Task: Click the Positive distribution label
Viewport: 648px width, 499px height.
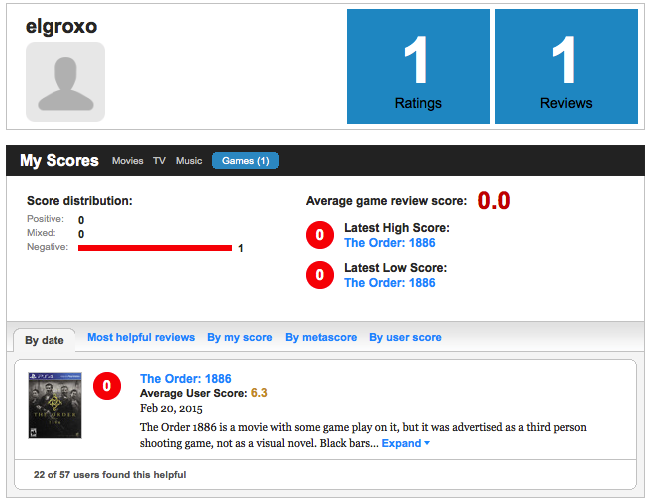Action: [45, 219]
